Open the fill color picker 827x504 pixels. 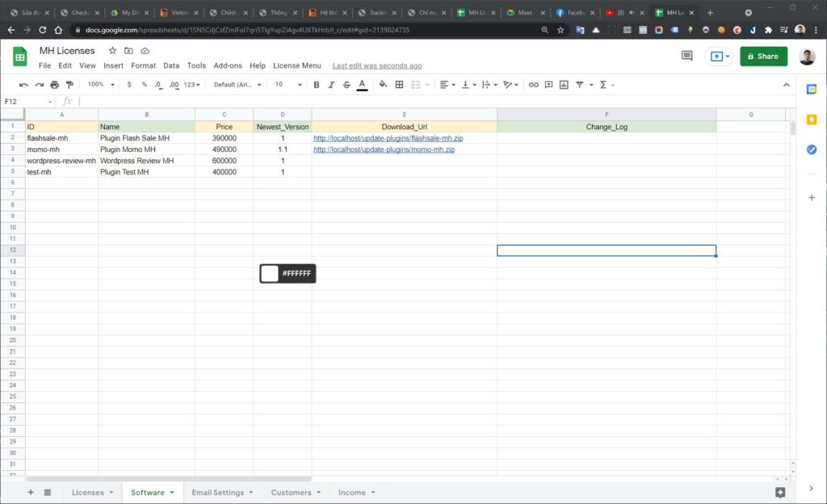382,85
